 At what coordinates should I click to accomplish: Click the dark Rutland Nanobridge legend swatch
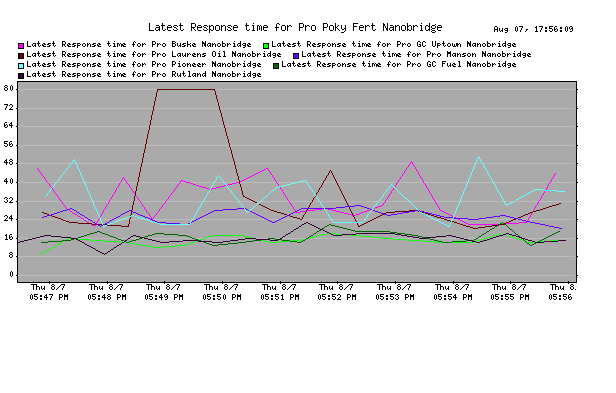[x=21, y=76]
